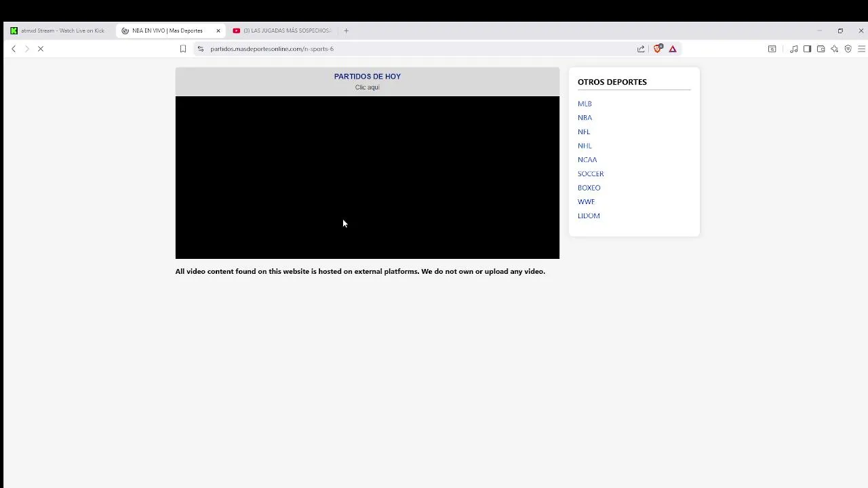Stop loading the page

[41, 49]
